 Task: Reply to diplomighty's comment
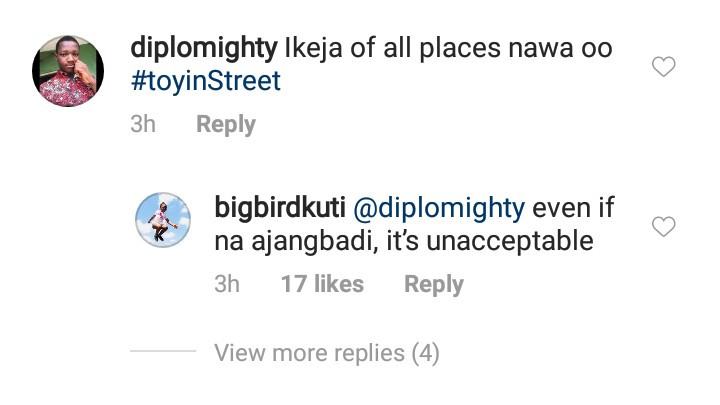[x=226, y=124]
